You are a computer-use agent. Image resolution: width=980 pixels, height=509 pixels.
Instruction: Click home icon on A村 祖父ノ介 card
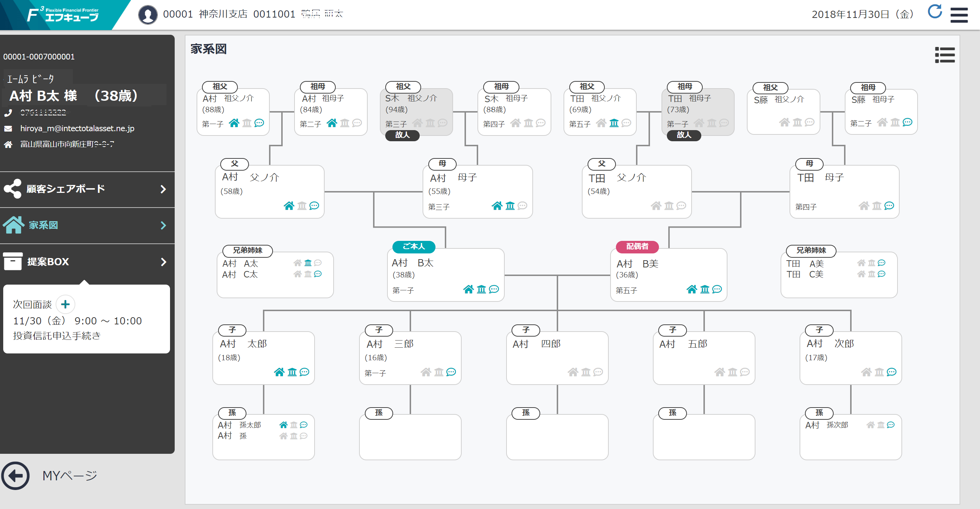[x=234, y=123]
